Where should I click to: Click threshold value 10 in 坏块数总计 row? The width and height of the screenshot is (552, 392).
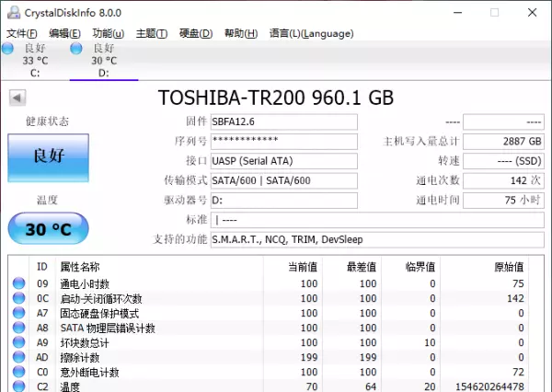click(430, 342)
